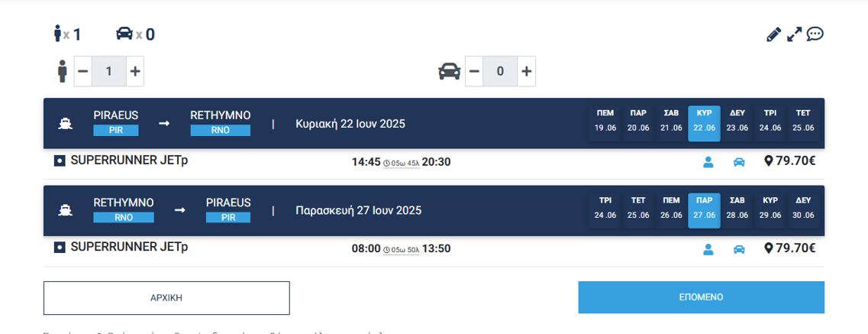This screenshot has width=868, height=334.
Task: Click passenger icon on Piraeus-Rethymno trip
Action: pos(708,162)
